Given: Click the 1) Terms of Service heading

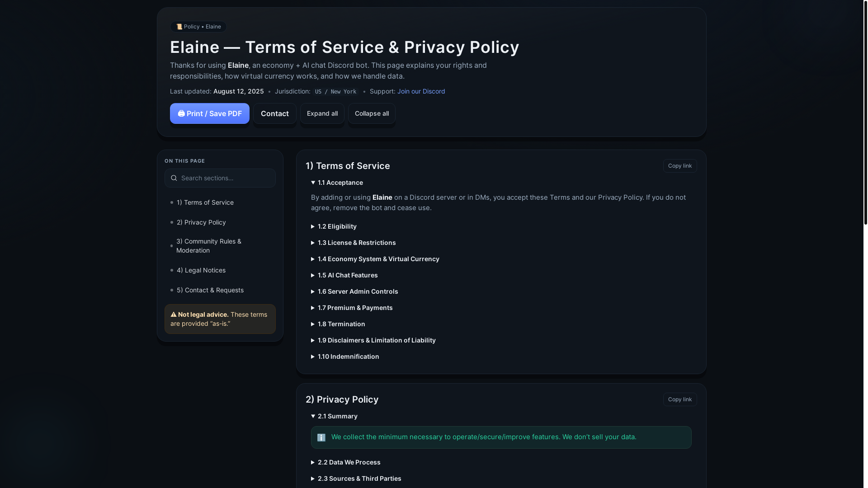Looking at the screenshot, I should click(x=348, y=166).
